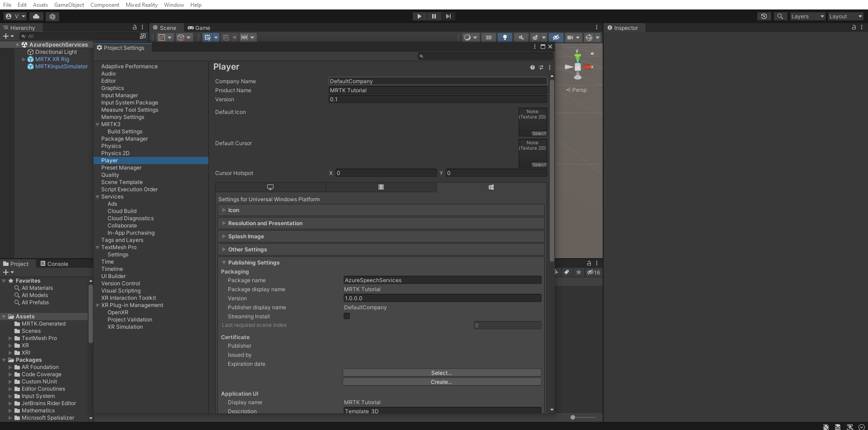This screenshot has width=868, height=430.
Task: Select the Universal Windows Platform tab
Action: point(491,187)
